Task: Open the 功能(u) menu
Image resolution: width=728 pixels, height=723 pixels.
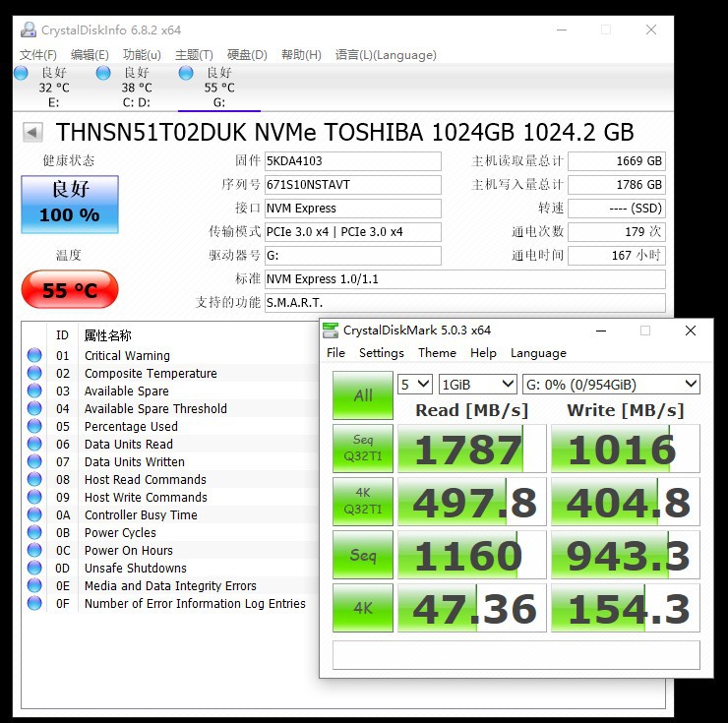Action: (x=142, y=55)
